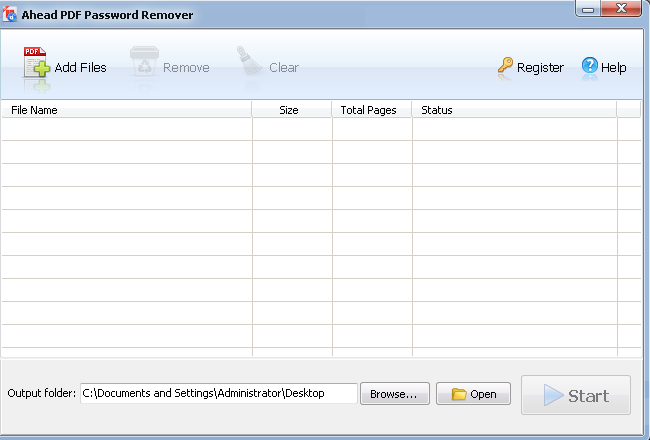Open the Register dialog via its label
650x440 pixels.
click(540, 68)
